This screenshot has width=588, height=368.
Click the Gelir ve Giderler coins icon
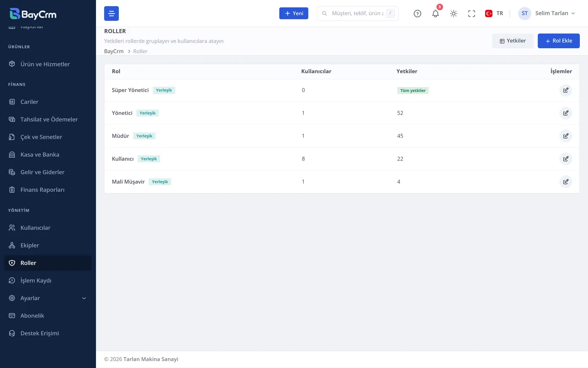click(x=12, y=172)
